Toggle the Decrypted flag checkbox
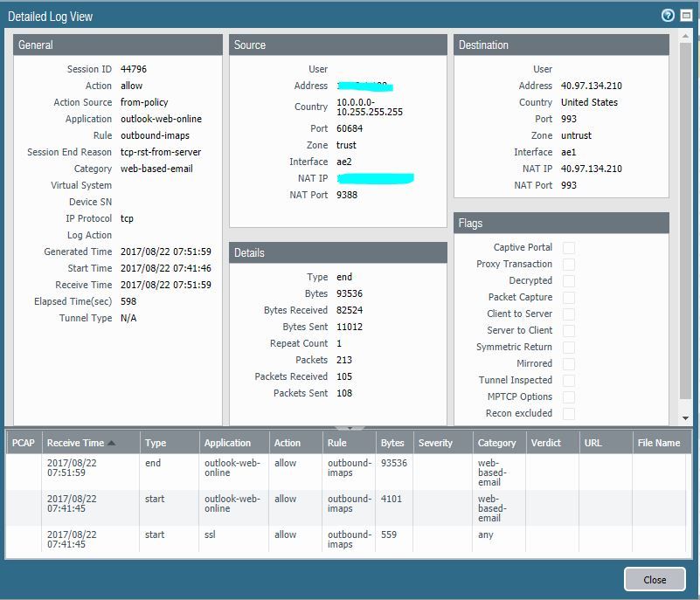This screenshot has width=700, height=600. [569, 281]
